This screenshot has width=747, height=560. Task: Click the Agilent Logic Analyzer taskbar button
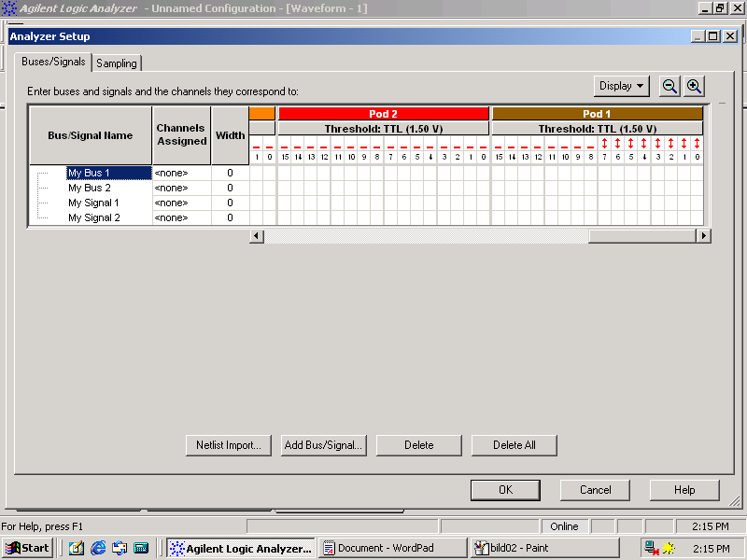click(x=241, y=548)
